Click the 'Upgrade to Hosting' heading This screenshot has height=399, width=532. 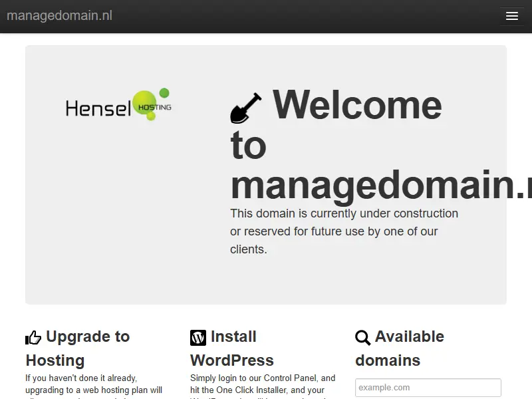click(78, 348)
